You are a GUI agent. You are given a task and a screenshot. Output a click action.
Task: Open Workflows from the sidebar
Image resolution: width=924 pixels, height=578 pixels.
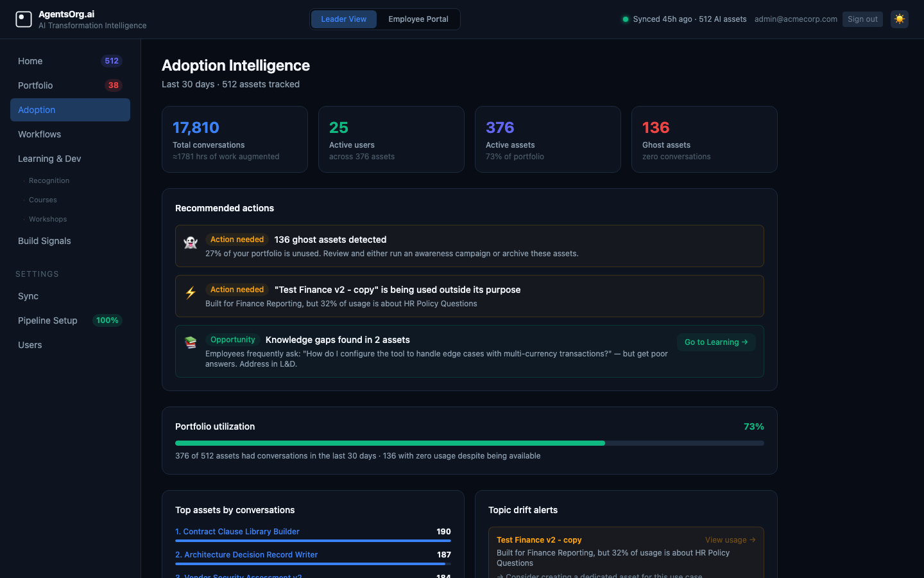[x=39, y=134]
